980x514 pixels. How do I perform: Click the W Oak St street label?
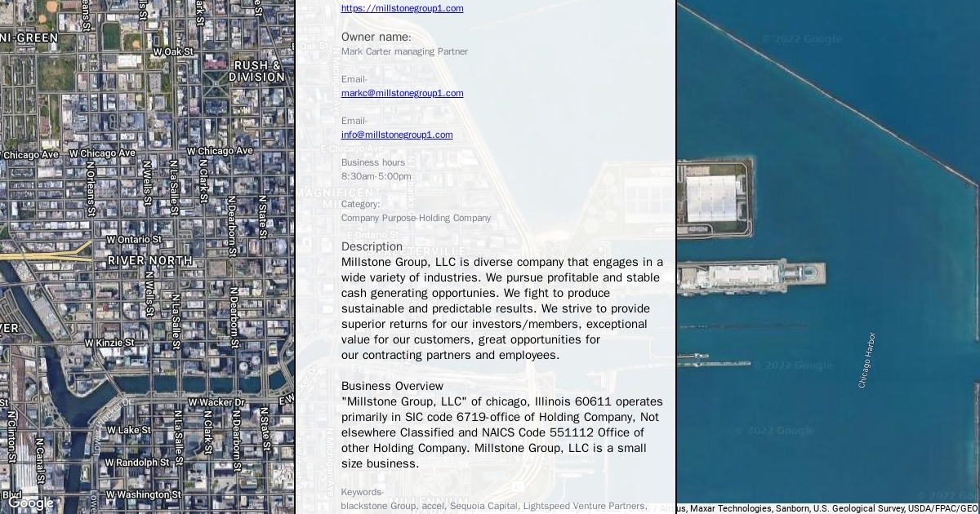[x=173, y=51]
